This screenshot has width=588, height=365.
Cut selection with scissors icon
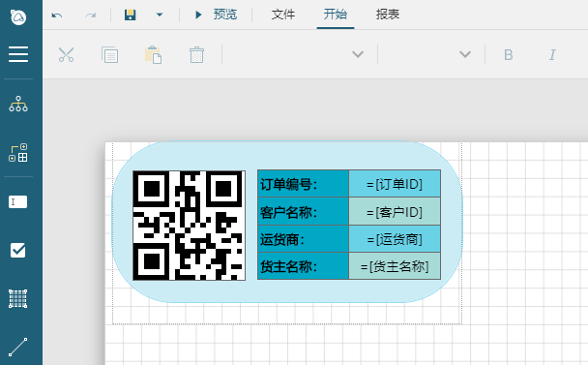(x=67, y=54)
